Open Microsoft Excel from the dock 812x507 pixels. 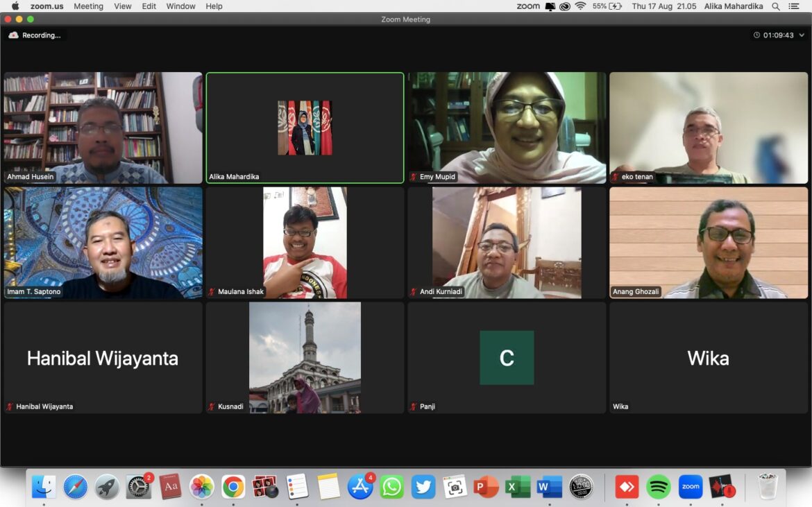pyautogui.click(x=518, y=487)
